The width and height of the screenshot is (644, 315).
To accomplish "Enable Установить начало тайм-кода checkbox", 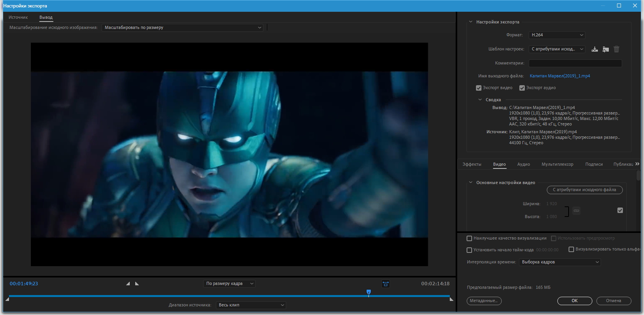I will 470,250.
